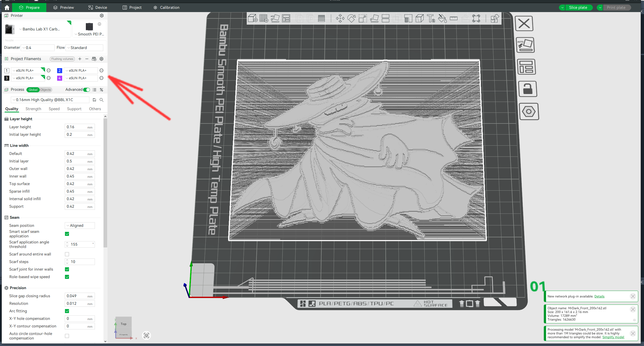
Task: Uncheck Arc fitting checkbox
Action: [x=67, y=311]
